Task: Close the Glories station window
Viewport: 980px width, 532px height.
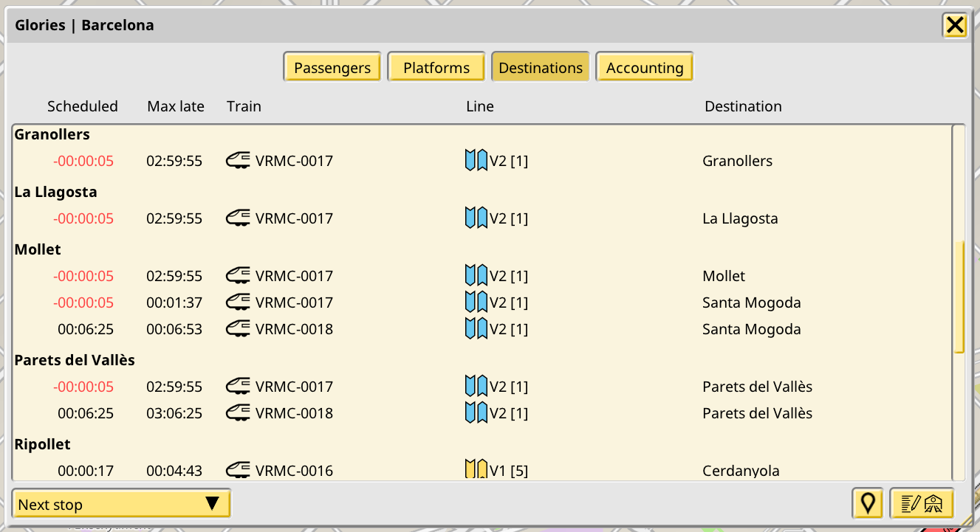Action: click(x=955, y=26)
